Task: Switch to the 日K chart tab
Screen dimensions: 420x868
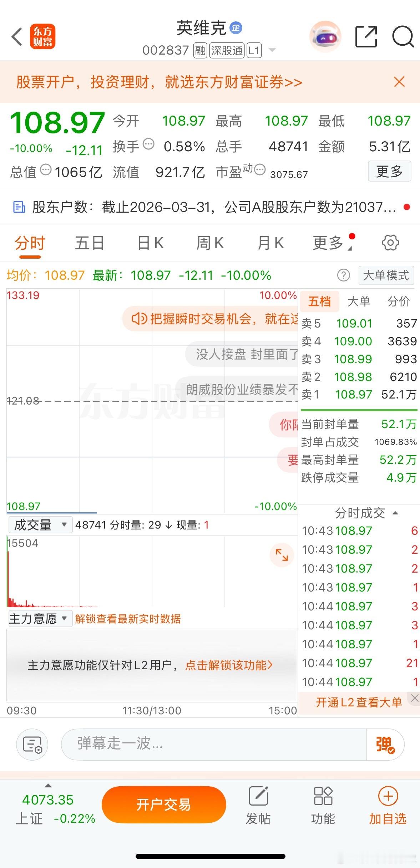Action: pyautogui.click(x=151, y=243)
